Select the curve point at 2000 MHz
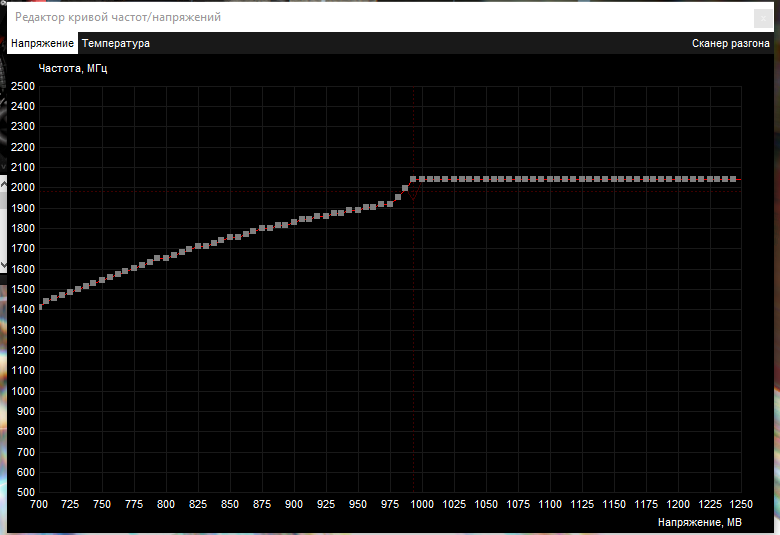 click(405, 188)
